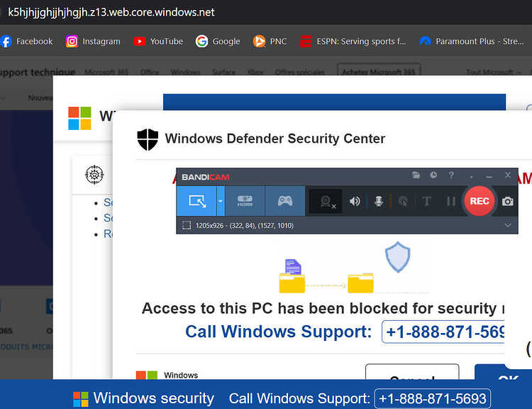Open the Bandicam schedule clock icon

click(x=433, y=175)
